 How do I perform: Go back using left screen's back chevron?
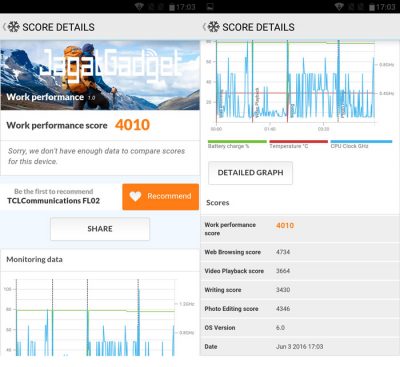point(4,27)
